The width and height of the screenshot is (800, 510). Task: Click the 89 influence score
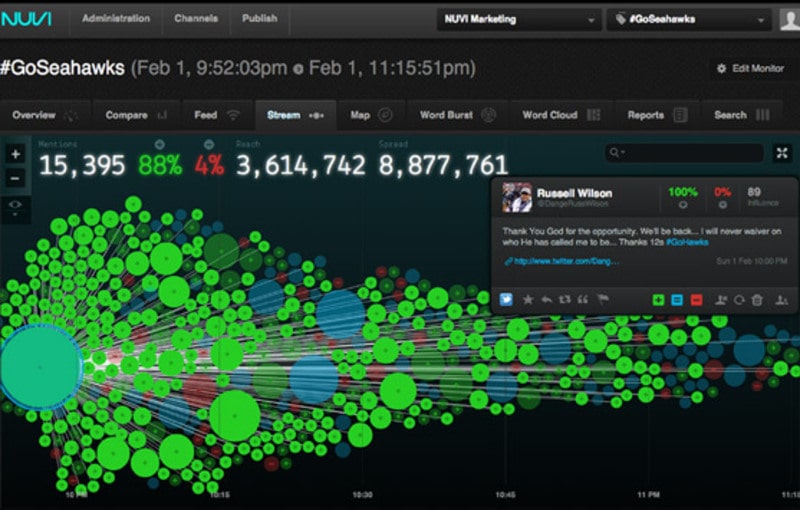tap(754, 192)
